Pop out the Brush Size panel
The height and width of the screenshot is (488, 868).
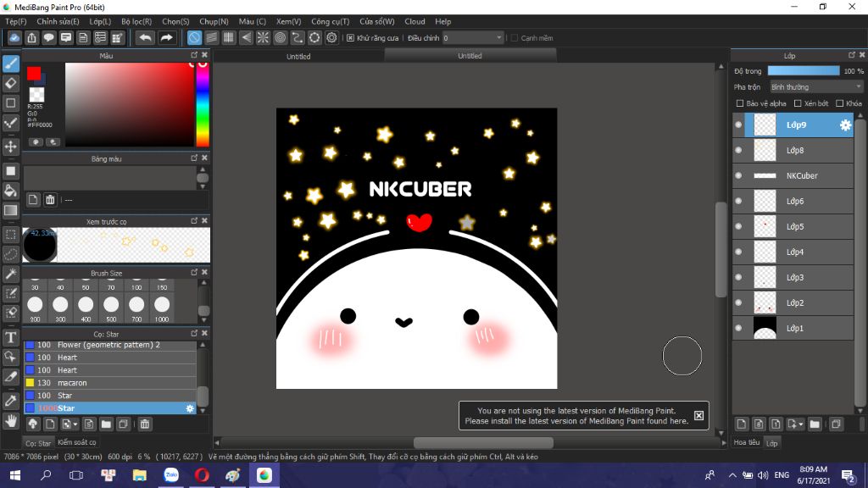click(194, 272)
